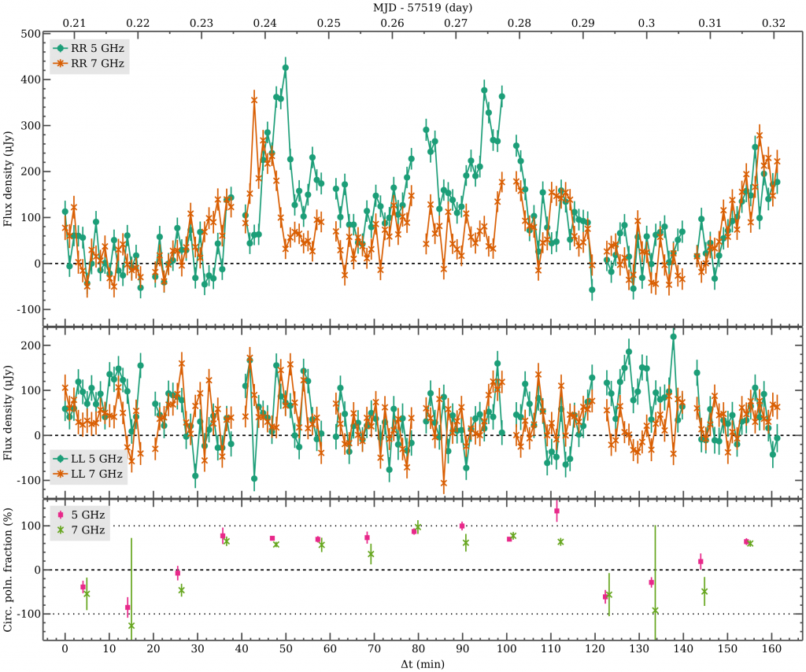Click the 70 tick label on the Δt axis
806x672 pixels.
coord(374,649)
